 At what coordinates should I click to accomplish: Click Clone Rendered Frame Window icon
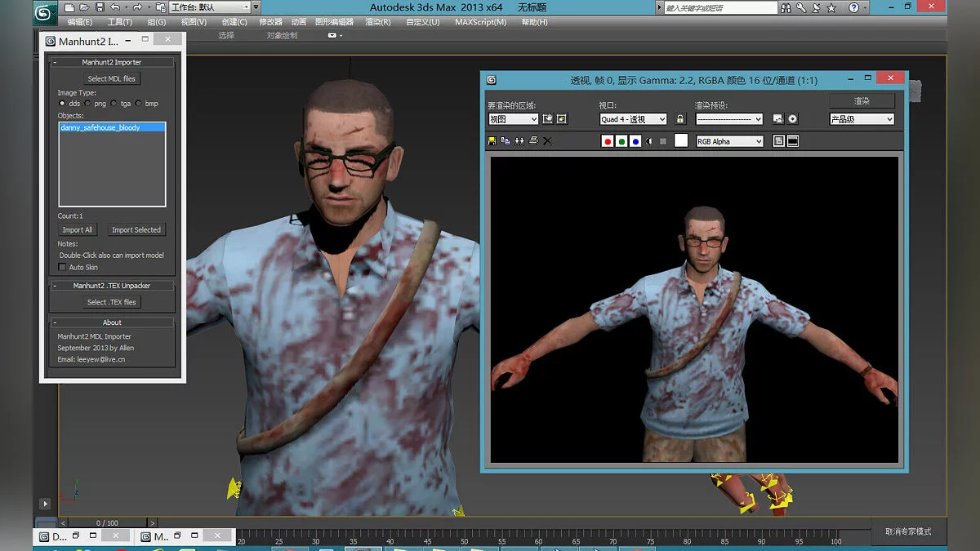coord(519,141)
